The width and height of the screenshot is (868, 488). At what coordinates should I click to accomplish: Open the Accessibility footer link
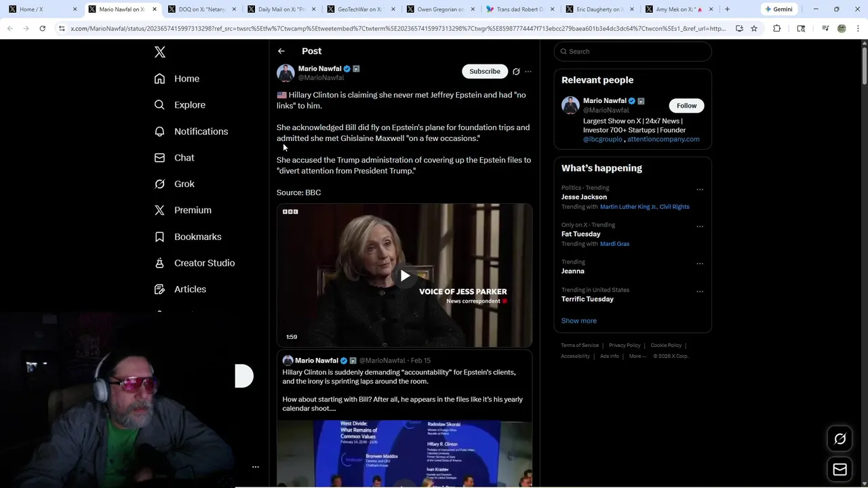pyautogui.click(x=575, y=357)
